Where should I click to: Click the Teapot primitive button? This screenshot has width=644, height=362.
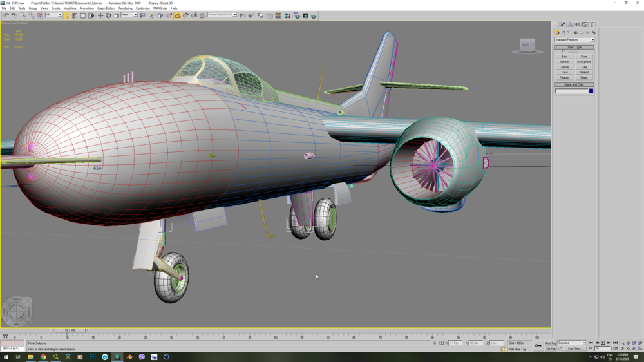(x=564, y=78)
